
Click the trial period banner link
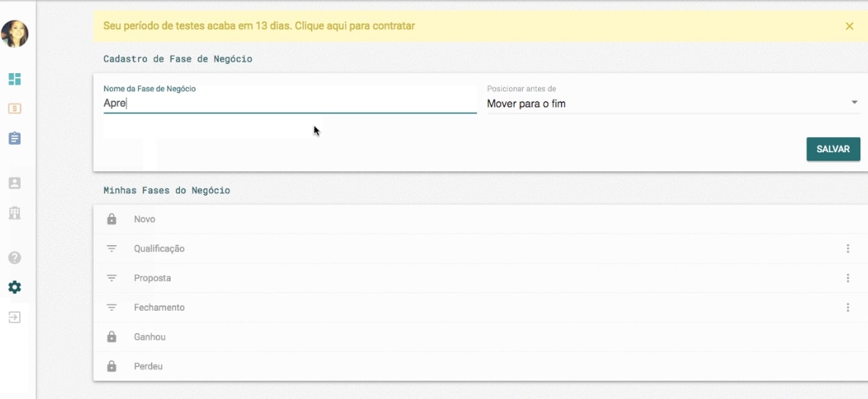coord(259,26)
